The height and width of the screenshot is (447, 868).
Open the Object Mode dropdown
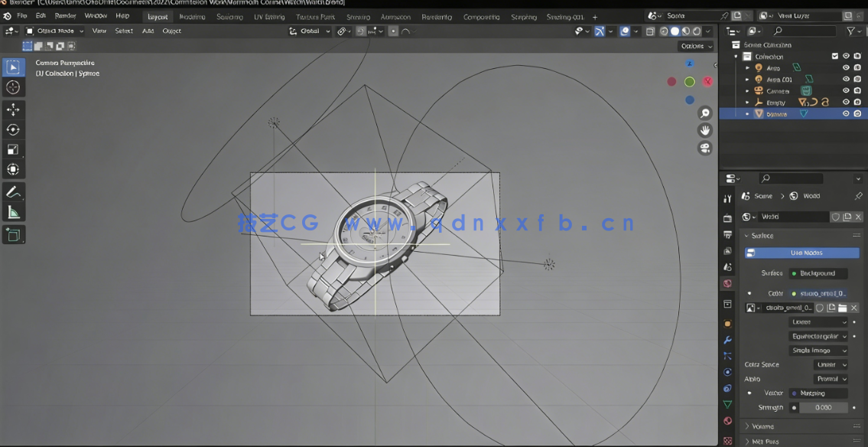(x=54, y=31)
